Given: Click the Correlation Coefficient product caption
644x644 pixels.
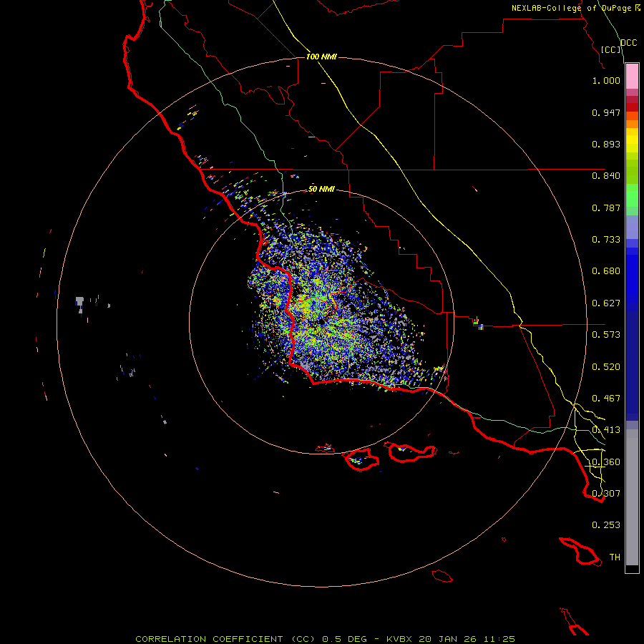Looking at the screenshot, I should (225, 639).
